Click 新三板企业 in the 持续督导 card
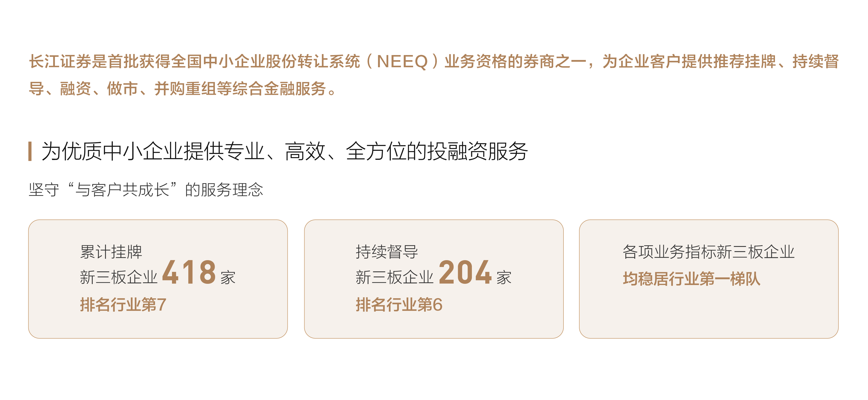Image resolution: width=868 pixels, height=400 pixels. click(x=394, y=278)
